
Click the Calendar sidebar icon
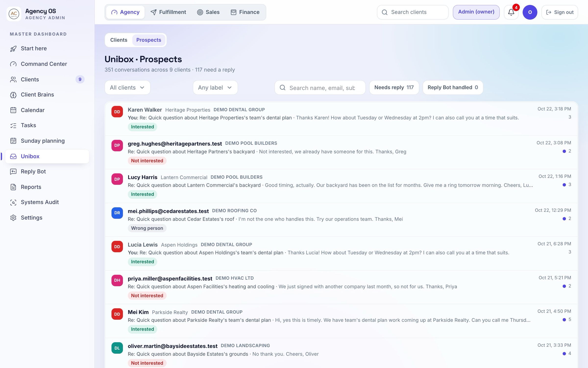tap(13, 110)
